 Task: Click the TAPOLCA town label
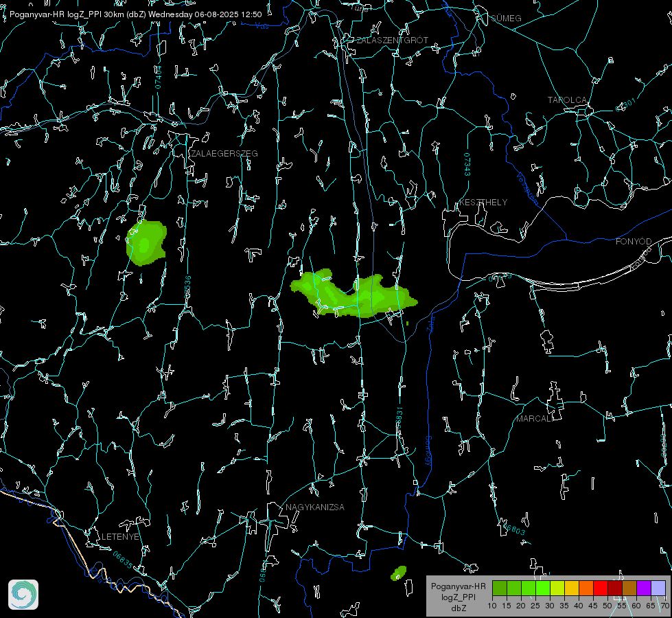tap(567, 100)
